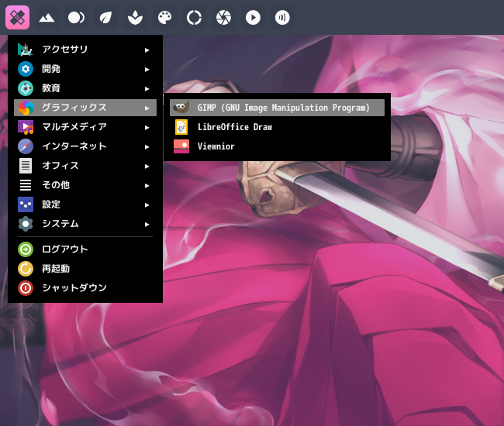Click the システム gear icon
This screenshot has height=426, width=504.
tap(26, 224)
